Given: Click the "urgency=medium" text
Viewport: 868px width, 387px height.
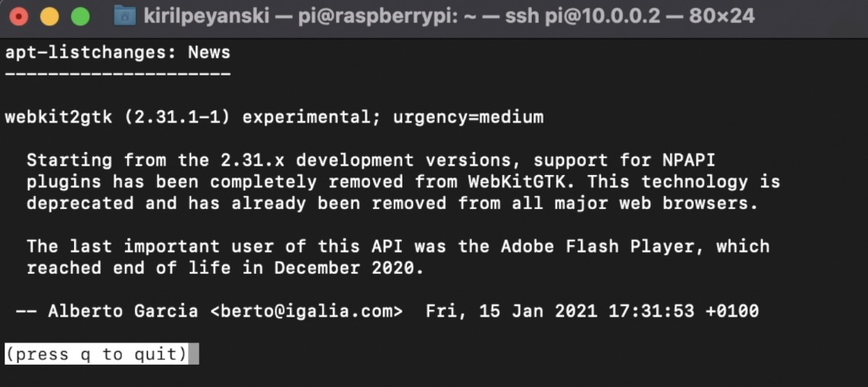Looking at the screenshot, I should (469, 117).
